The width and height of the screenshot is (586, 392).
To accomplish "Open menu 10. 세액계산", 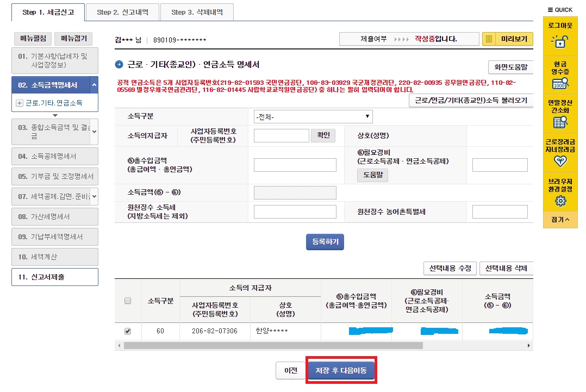I will (55, 257).
